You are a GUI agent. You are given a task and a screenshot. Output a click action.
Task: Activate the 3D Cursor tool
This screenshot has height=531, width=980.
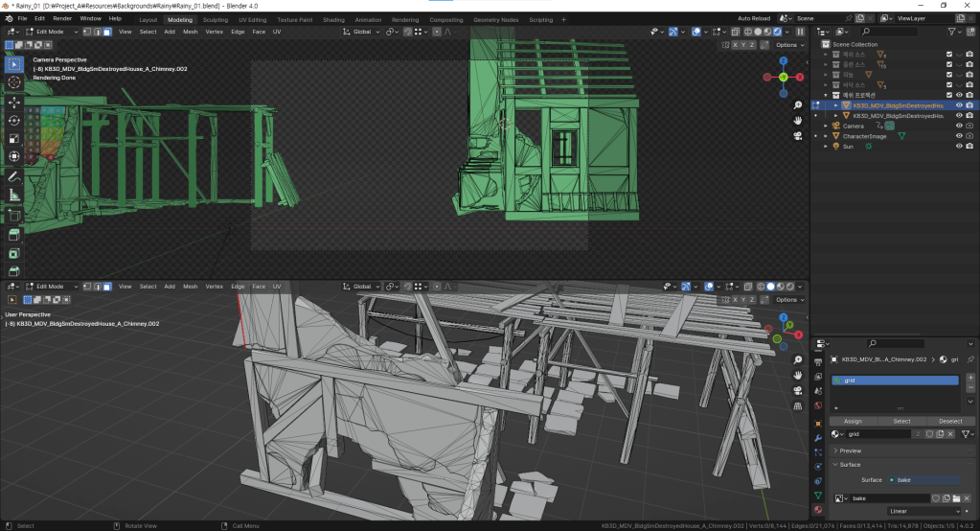(14, 82)
